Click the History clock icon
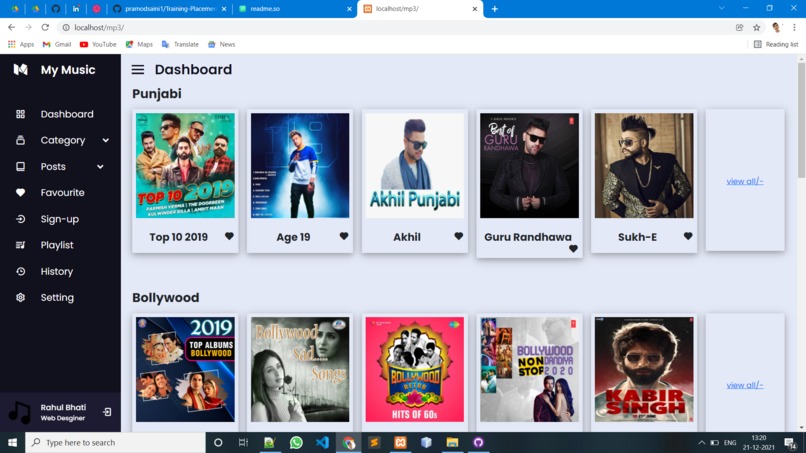This screenshot has height=453, width=806. tap(20, 271)
